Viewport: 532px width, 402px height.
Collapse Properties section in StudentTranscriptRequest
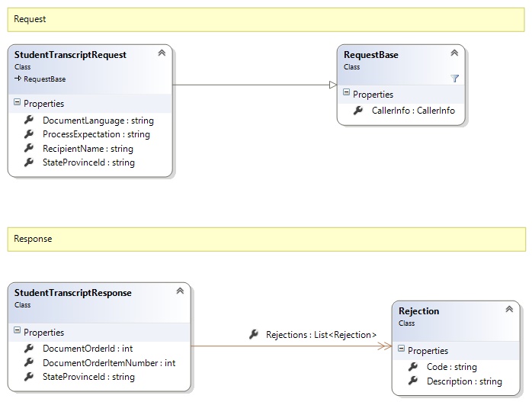pos(17,103)
